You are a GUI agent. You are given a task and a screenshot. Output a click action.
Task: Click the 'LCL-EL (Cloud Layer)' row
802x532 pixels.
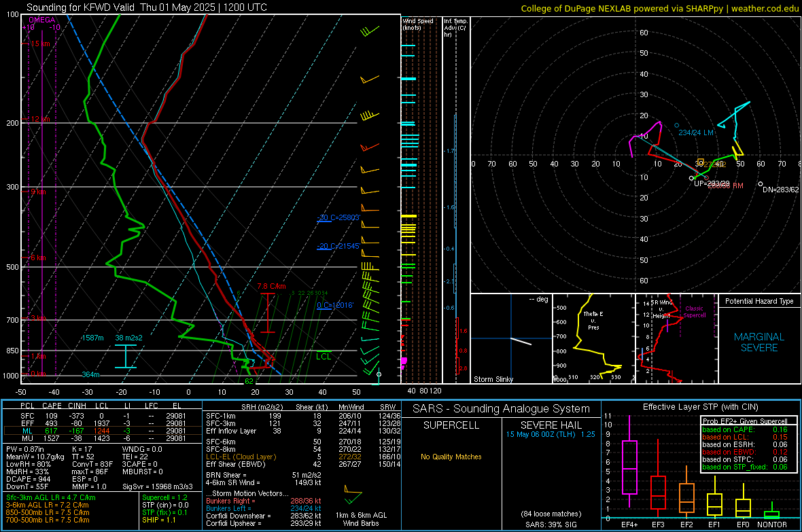(x=303, y=457)
